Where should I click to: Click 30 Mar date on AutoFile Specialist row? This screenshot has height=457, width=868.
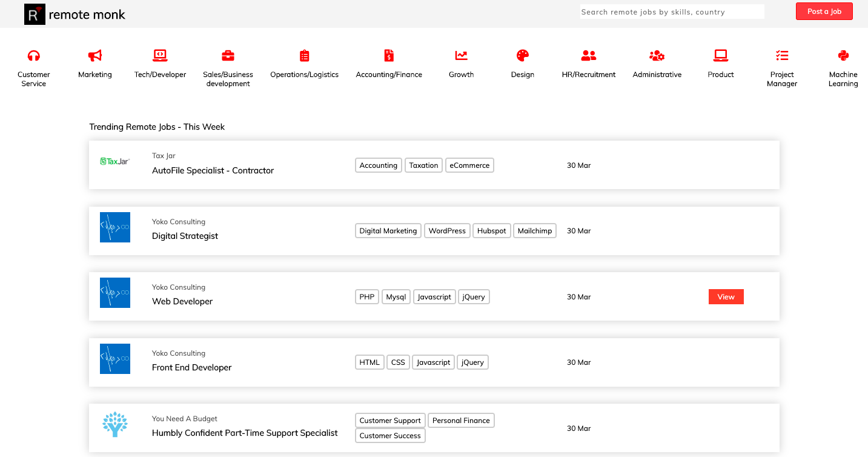pos(578,165)
